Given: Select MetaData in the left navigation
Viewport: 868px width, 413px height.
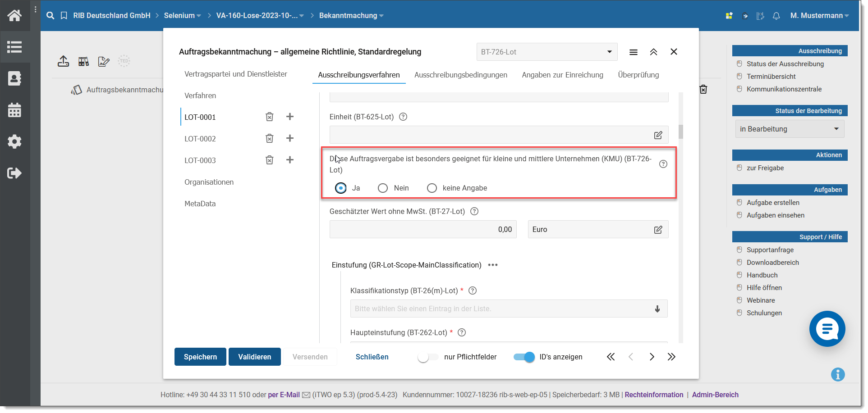Looking at the screenshot, I should point(200,204).
